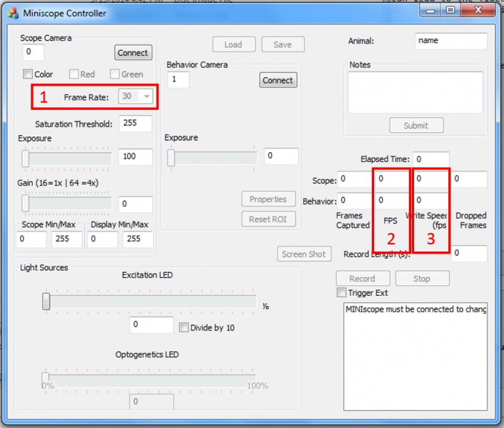Click the Gain slider handle
Image resolution: width=504 pixels, height=428 pixels.
(x=26, y=204)
